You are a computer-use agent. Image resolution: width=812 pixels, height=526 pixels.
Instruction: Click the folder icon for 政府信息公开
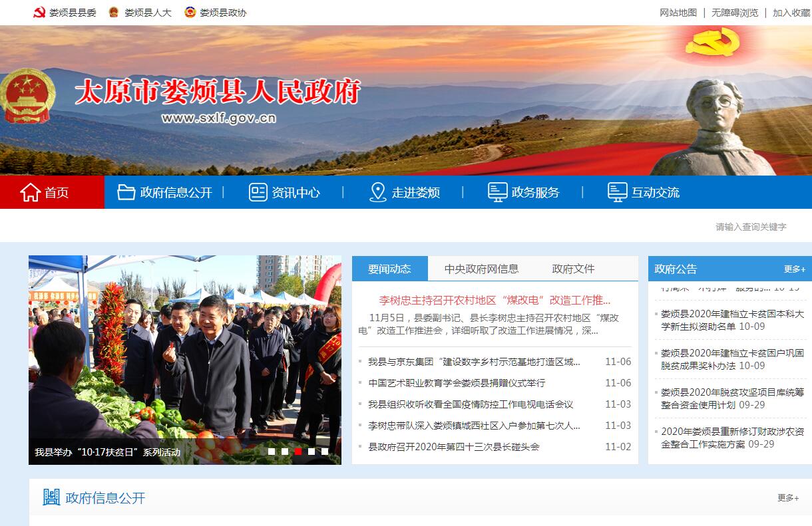126,193
